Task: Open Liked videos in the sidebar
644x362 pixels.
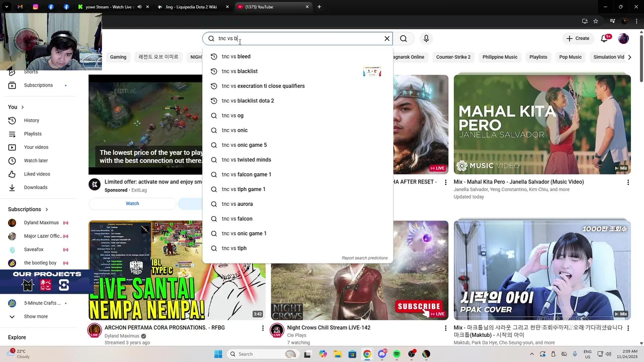Action: click(37, 174)
